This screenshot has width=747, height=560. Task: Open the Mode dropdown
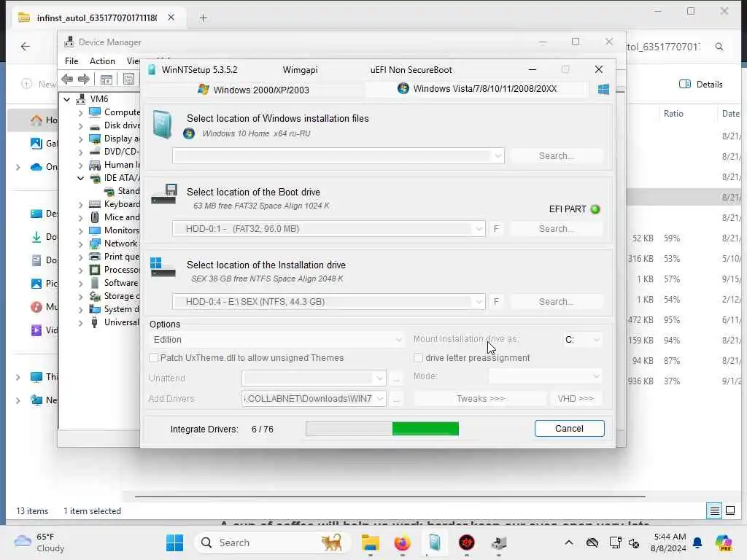click(x=545, y=376)
